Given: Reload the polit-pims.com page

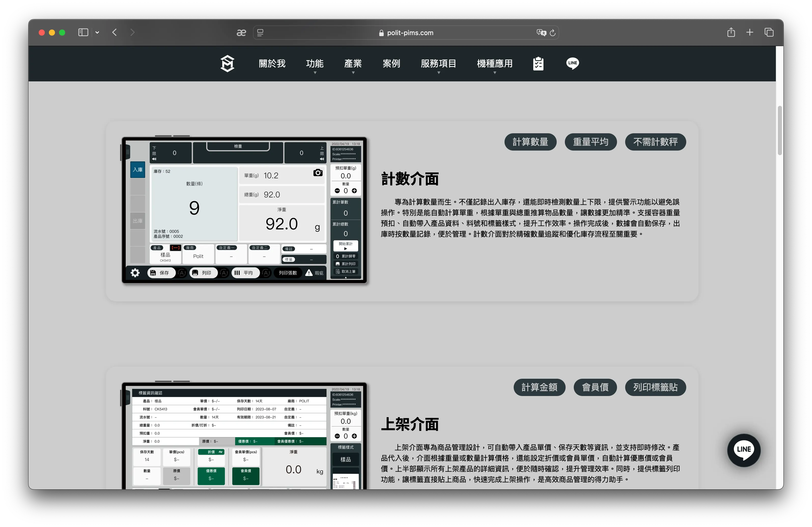Looking at the screenshot, I should coord(553,33).
